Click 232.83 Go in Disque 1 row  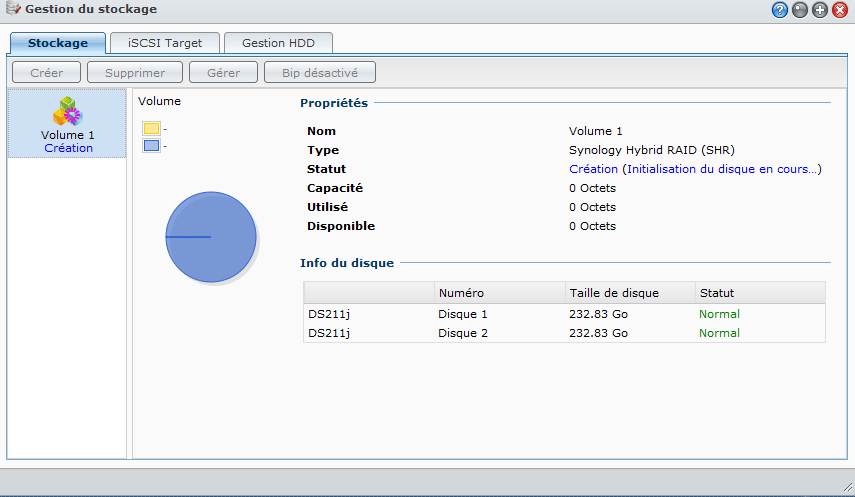[598, 314]
